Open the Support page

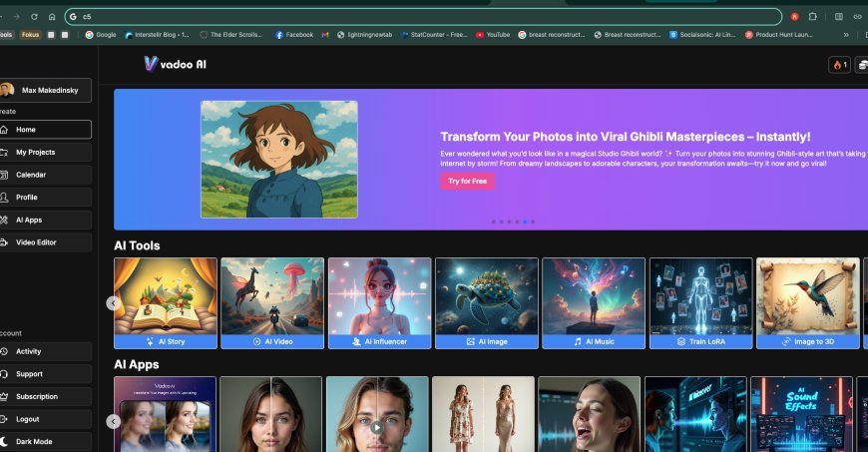(x=45, y=374)
